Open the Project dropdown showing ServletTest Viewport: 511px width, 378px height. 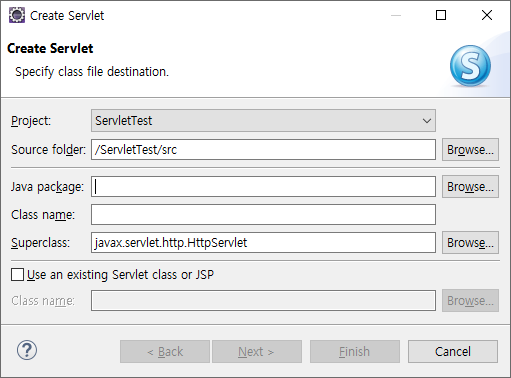pyautogui.click(x=263, y=120)
